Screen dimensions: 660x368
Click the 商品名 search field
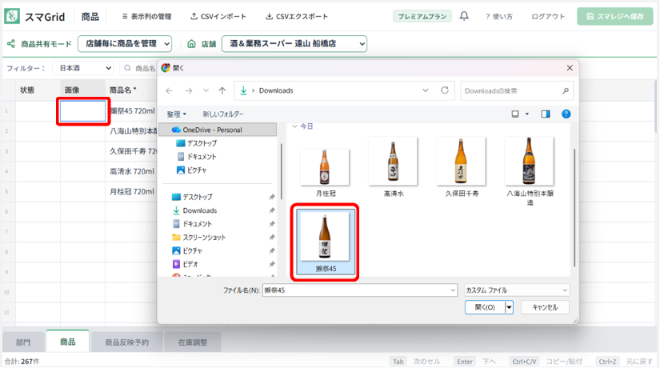[139, 68]
